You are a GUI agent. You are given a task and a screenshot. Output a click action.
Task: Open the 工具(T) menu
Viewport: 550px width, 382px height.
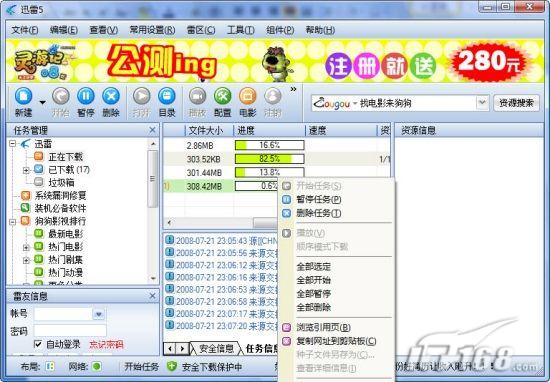(241, 30)
